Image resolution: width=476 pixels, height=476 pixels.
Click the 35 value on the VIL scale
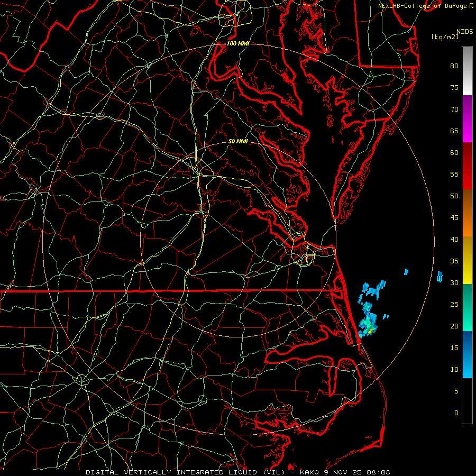point(454,261)
